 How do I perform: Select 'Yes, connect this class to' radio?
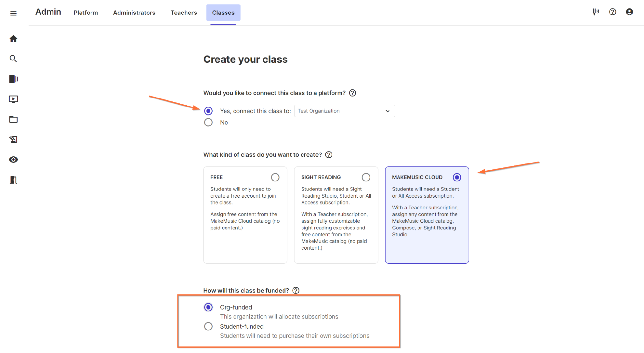tap(208, 111)
